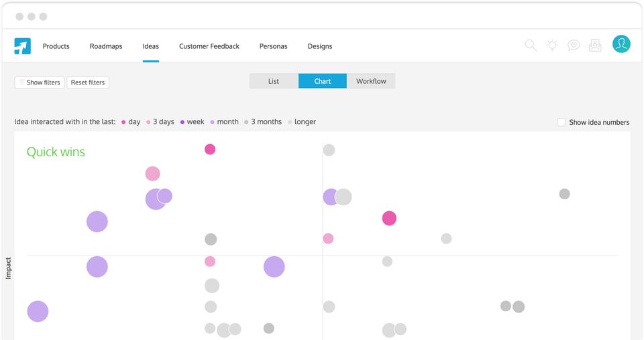
Task: Click the 'month' legend entry
Action: (224, 122)
